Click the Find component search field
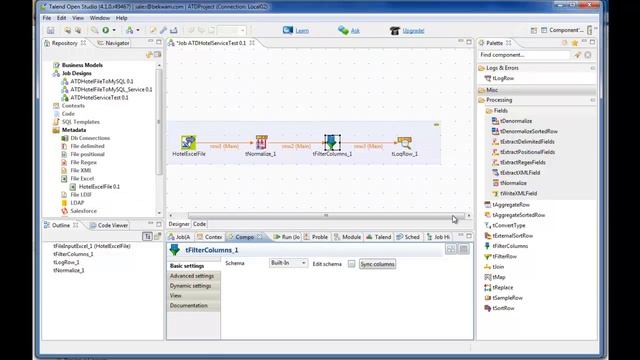 [524, 55]
